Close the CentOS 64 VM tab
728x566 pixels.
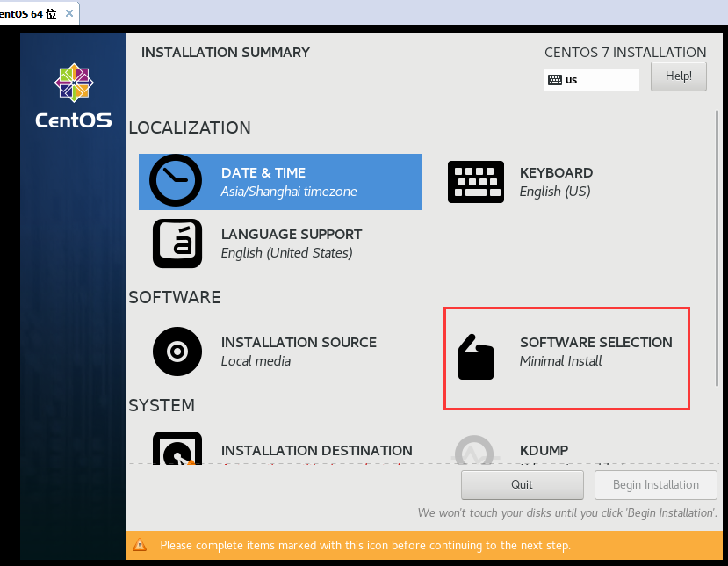click(x=69, y=13)
